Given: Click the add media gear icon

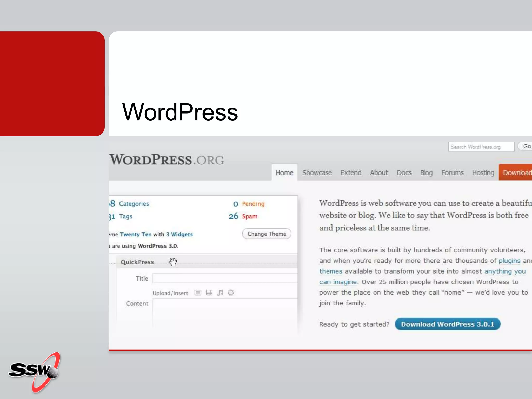Looking at the screenshot, I should [231, 293].
